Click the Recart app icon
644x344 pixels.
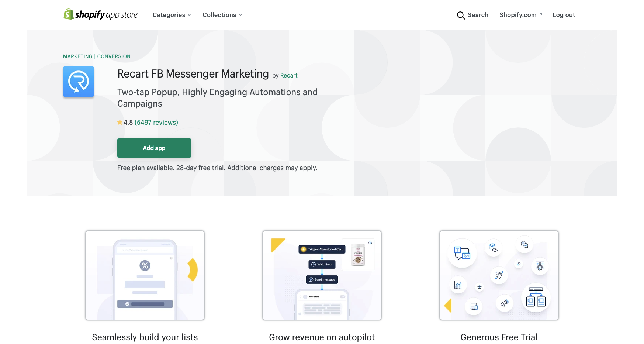tap(79, 82)
